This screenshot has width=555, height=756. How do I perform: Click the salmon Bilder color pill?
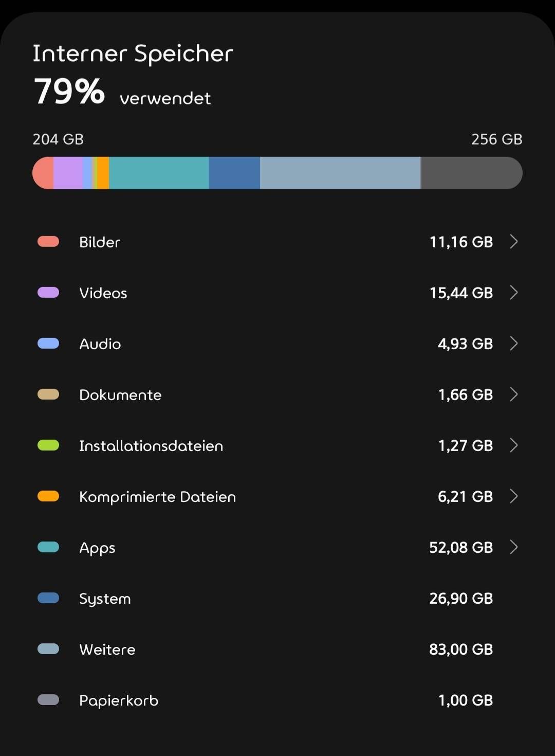point(48,242)
